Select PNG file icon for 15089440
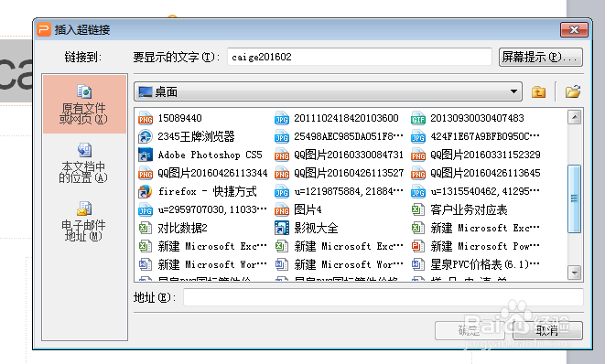The height and width of the screenshot is (364, 605). [146, 118]
